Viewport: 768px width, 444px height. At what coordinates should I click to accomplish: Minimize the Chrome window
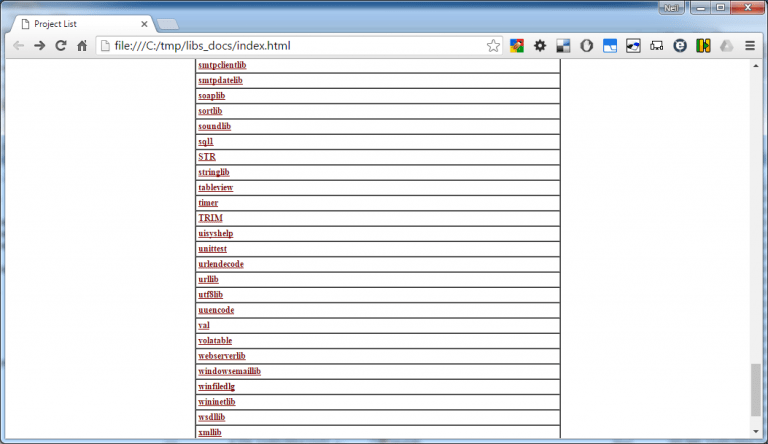tap(700, 8)
